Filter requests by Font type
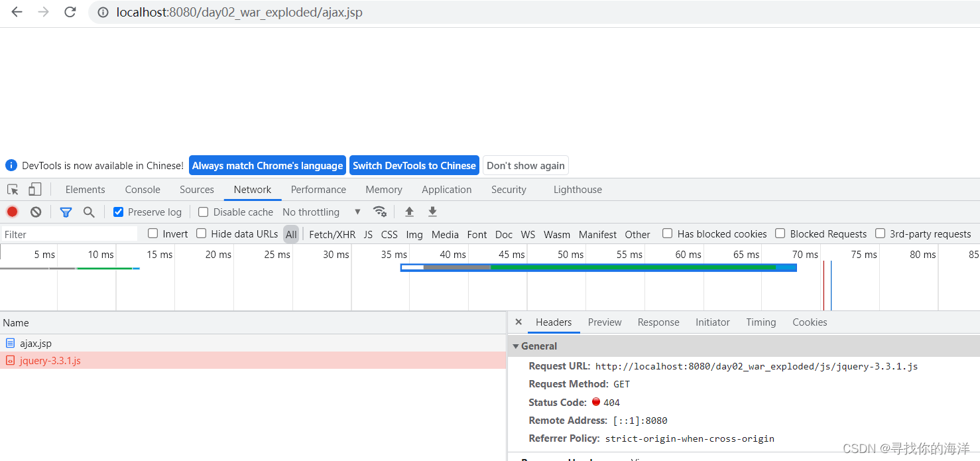This screenshot has width=980, height=461. (x=477, y=234)
